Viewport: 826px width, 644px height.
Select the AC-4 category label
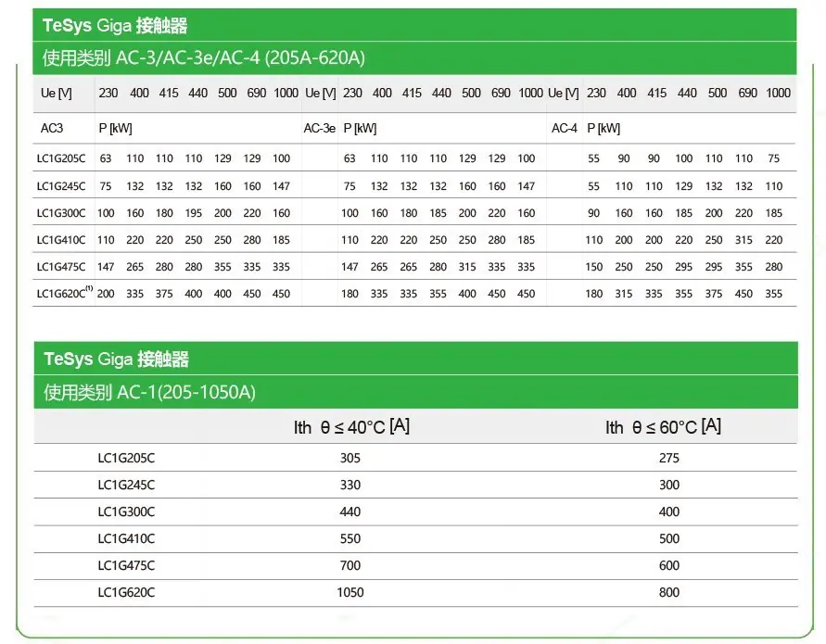click(x=565, y=129)
